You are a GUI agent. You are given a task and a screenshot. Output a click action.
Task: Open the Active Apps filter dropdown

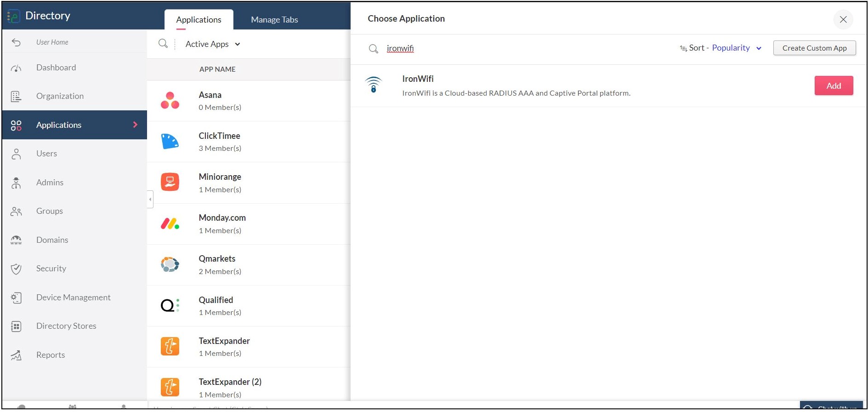coord(213,44)
